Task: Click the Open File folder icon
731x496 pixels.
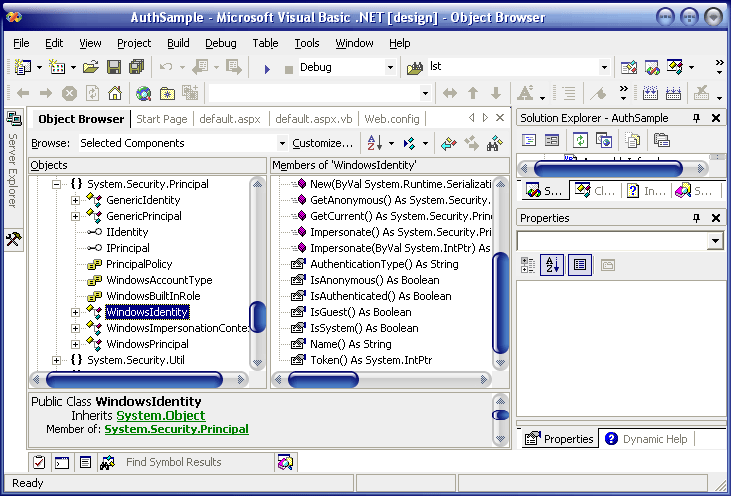Action: coord(91,67)
